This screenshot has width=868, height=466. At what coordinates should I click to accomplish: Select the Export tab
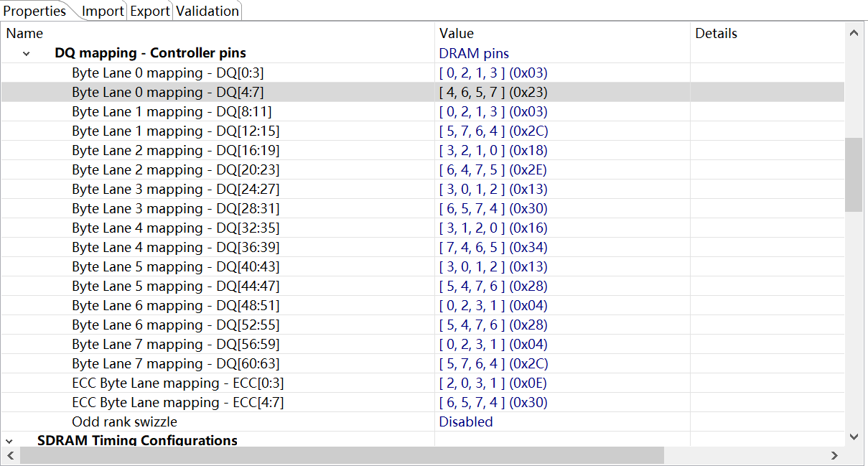coord(149,11)
